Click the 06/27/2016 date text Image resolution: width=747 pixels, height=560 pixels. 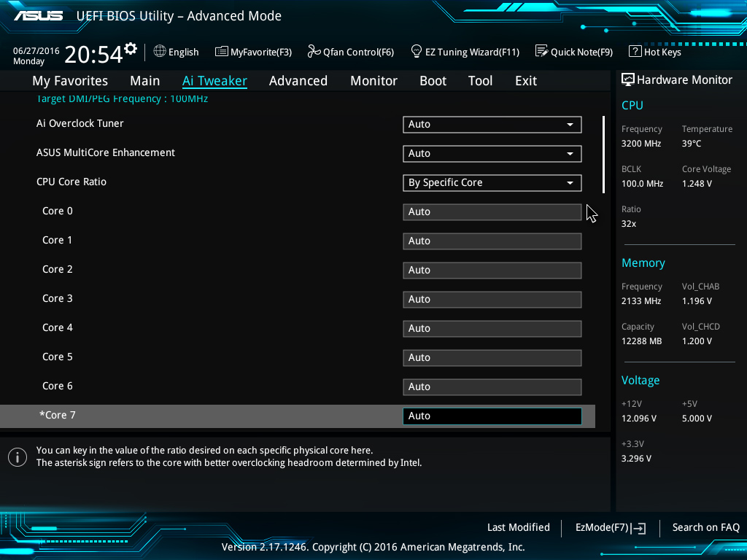click(x=36, y=50)
